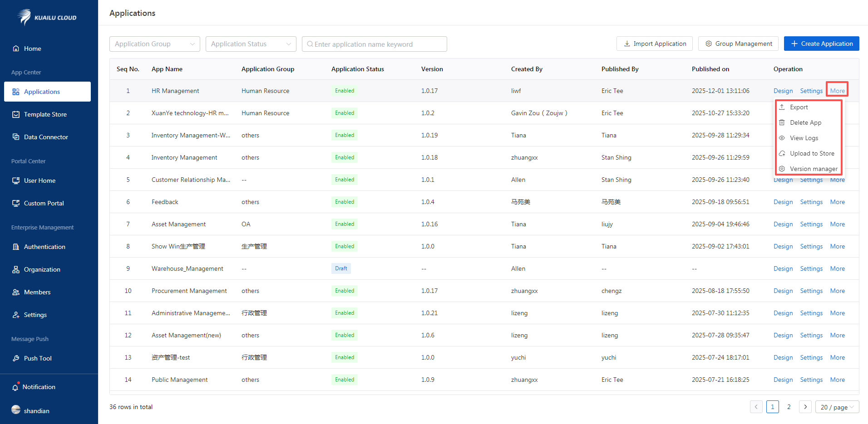Image resolution: width=868 pixels, height=424 pixels.
Task: Click the Import Application button
Action: point(654,44)
